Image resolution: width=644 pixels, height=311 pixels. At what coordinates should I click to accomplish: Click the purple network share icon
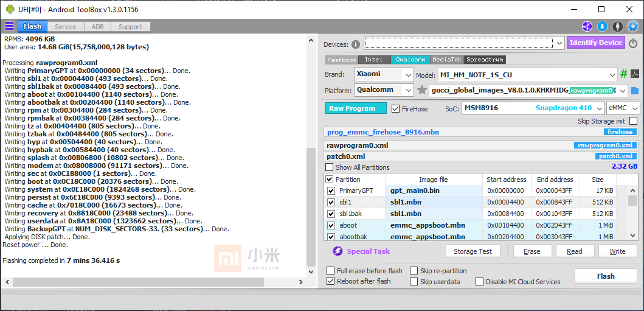pyautogui.click(x=587, y=27)
